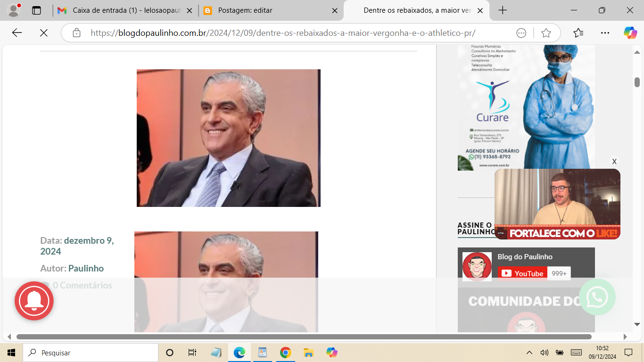Open the tab actions menu icon
This screenshot has width=644, height=362.
(x=36, y=10)
